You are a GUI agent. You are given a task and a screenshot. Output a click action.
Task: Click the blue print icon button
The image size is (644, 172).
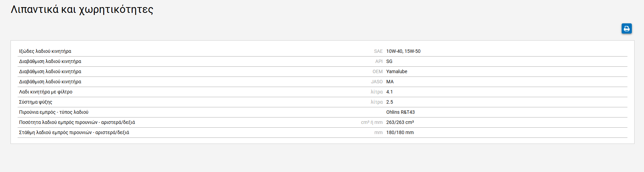(626, 28)
